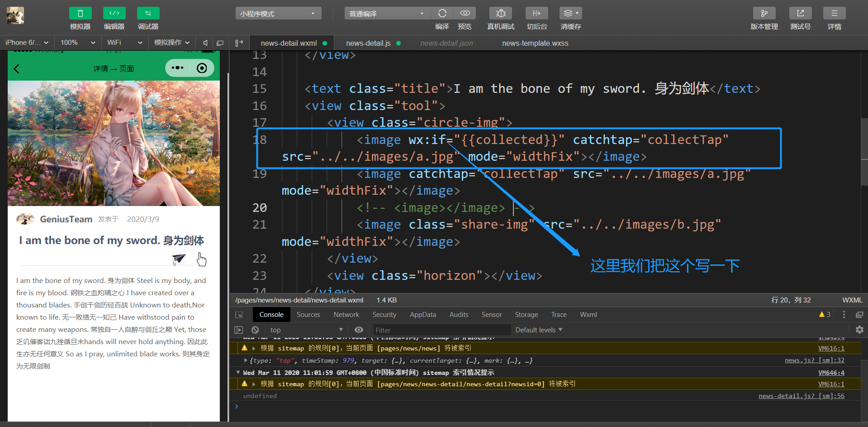Click the WXML language indicator
The height and width of the screenshot is (427, 868).
click(852, 300)
